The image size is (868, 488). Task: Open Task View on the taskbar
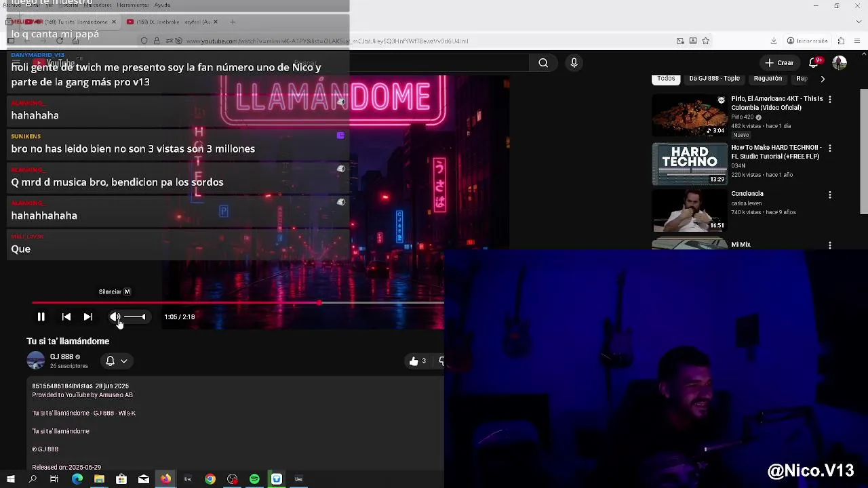[x=54, y=479]
